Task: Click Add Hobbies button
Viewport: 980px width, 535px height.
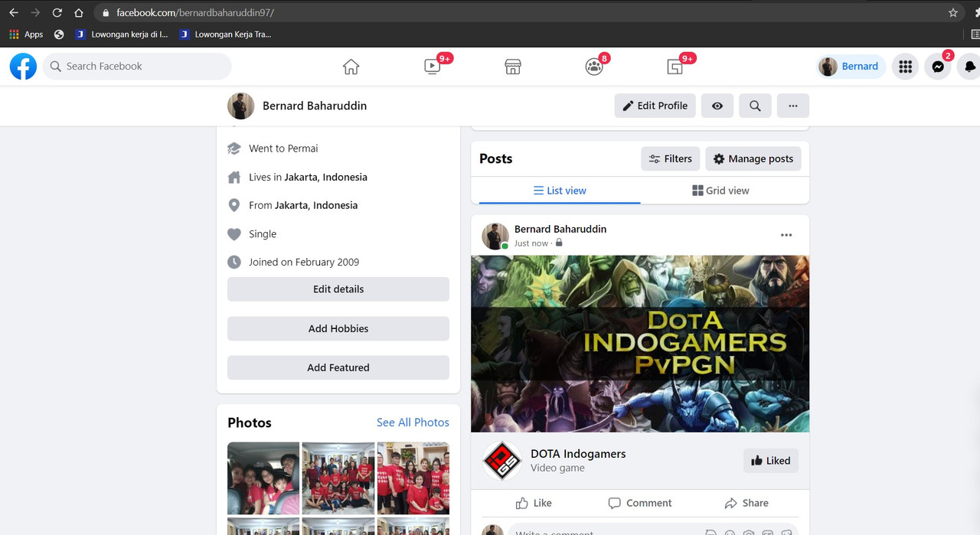Action: 338,328
